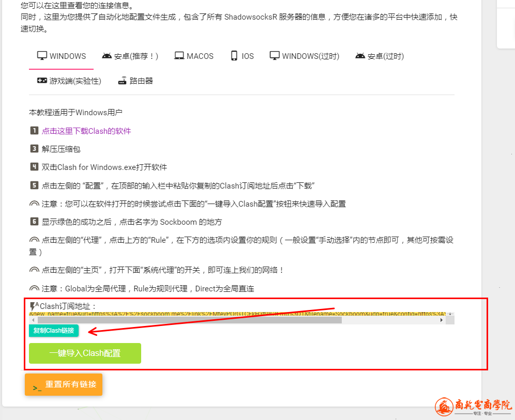
Task: Select the MACOS tab
Action: pyautogui.click(x=194, y=56)
